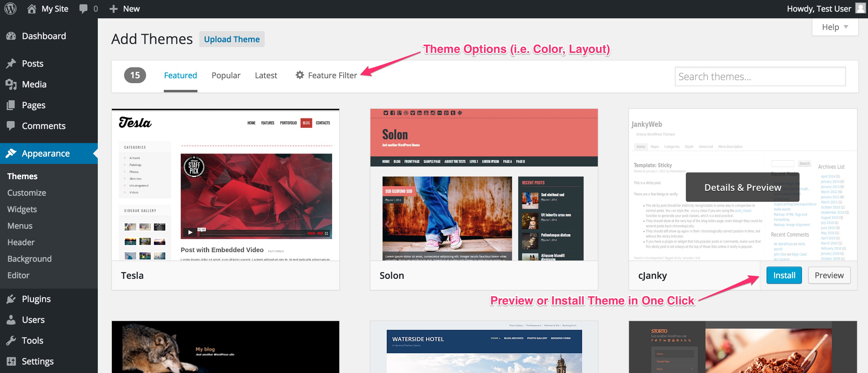Viewport: 868px width, 373px height.
Task: Open the Appearance menu
Action: pos(49,153)
